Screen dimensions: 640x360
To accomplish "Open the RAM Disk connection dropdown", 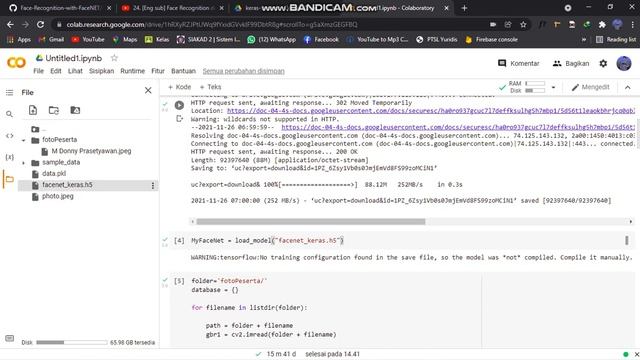I will 553,87.
